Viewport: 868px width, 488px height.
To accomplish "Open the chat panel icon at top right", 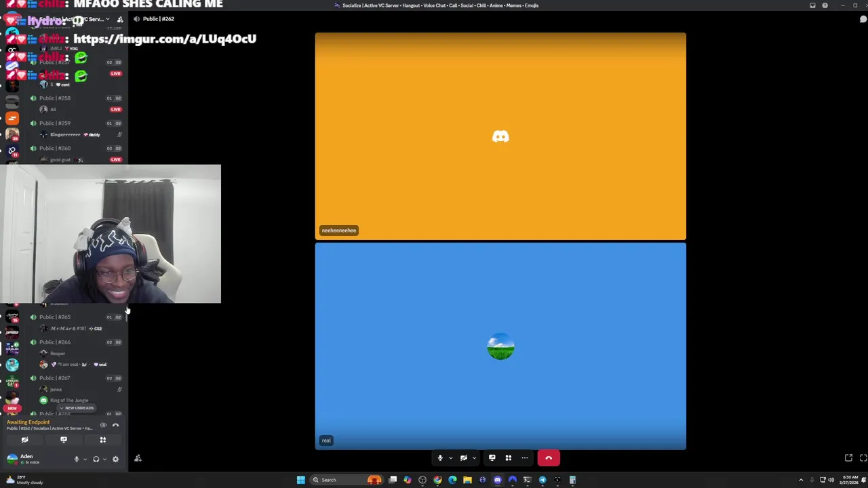I will [863, 19].
